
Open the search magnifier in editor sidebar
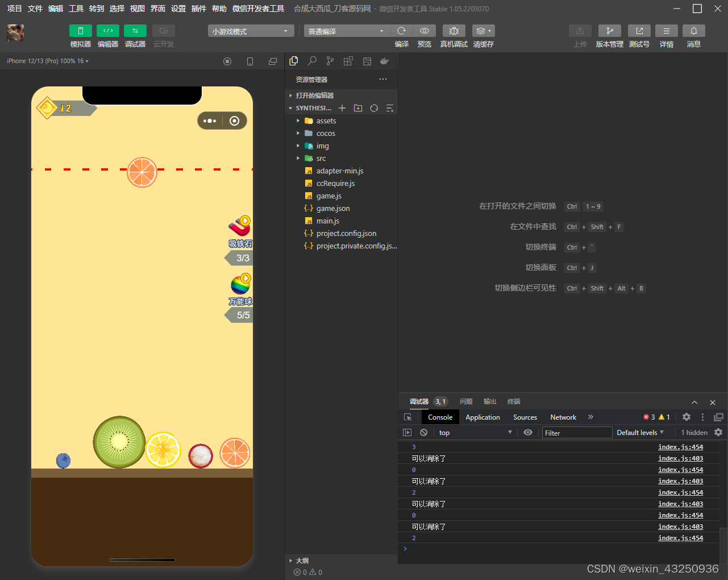(x=312, y=61)
